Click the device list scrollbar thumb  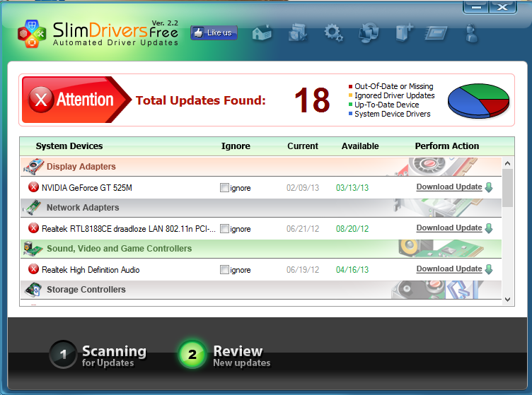pos(507,188)
